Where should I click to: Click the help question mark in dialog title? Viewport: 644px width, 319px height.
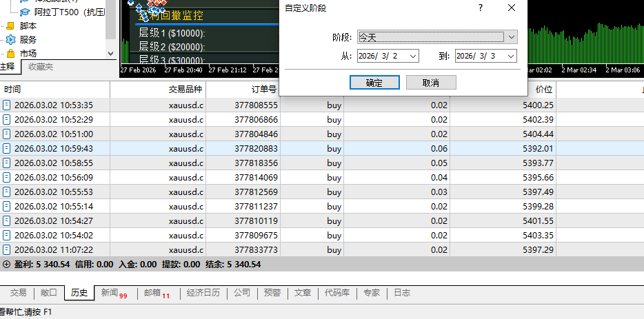coord(481,8)
